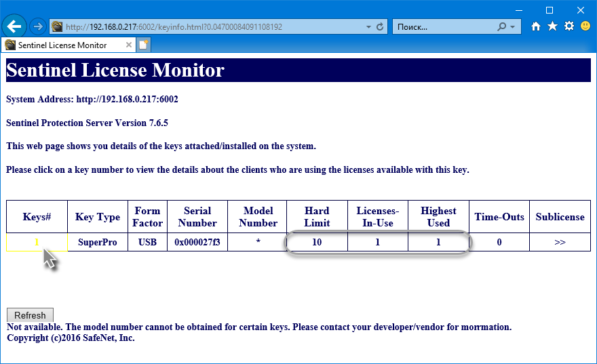Image resolution: width=597 pixels, height=364 pixels.
Task: Click the Key Type column header
Action: (x=98, y=217)
